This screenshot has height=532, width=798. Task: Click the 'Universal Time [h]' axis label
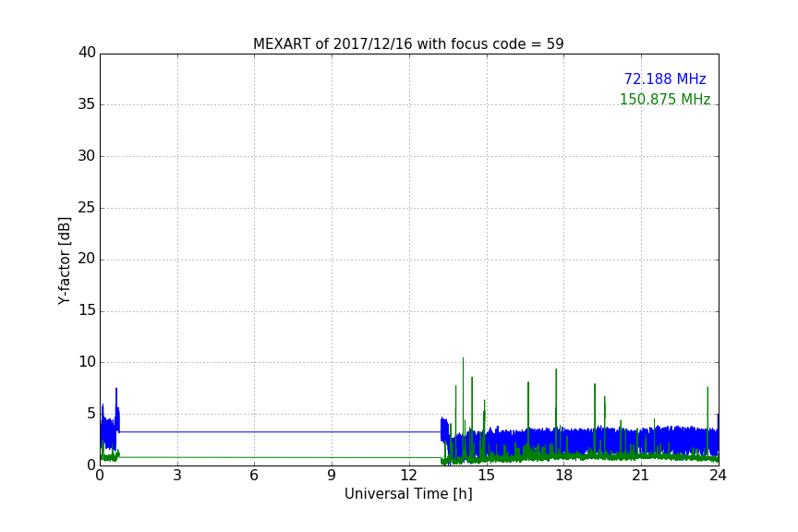tap(408, 494)
